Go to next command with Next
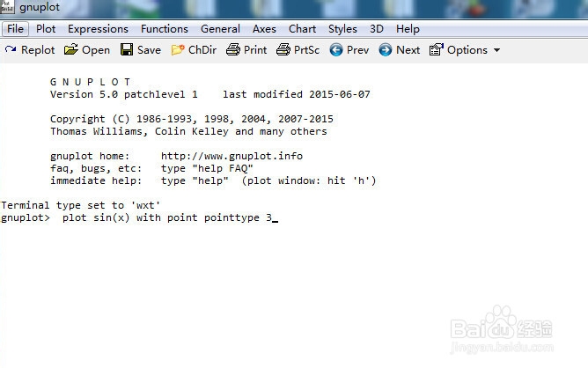 [386, 50]
